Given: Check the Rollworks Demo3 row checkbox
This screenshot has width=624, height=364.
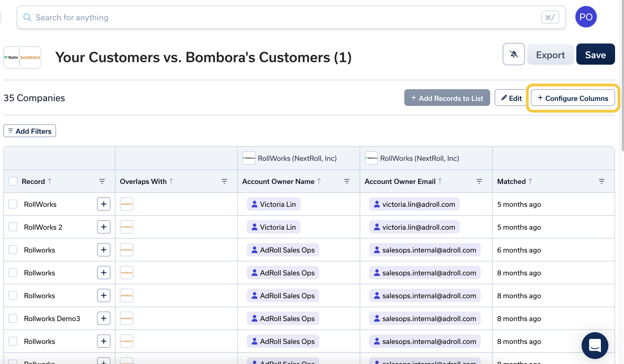Looking at the screenshot, I should pyautogui.click(x=13, y=318).
